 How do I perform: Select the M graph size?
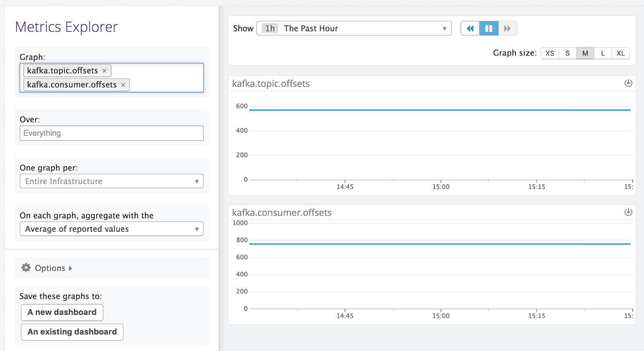(x=585, y=54)
